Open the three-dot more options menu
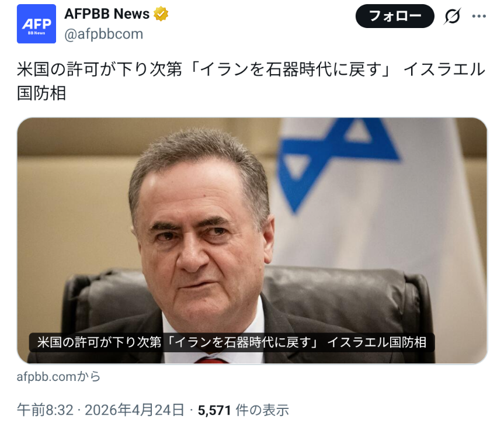The image size is (504, 430). [x=479, y=16]
